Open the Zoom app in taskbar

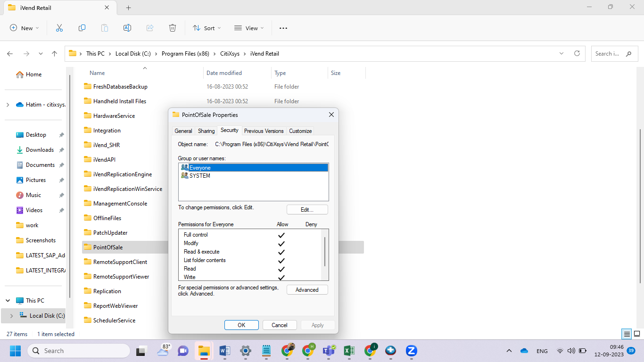pos(412,351)
